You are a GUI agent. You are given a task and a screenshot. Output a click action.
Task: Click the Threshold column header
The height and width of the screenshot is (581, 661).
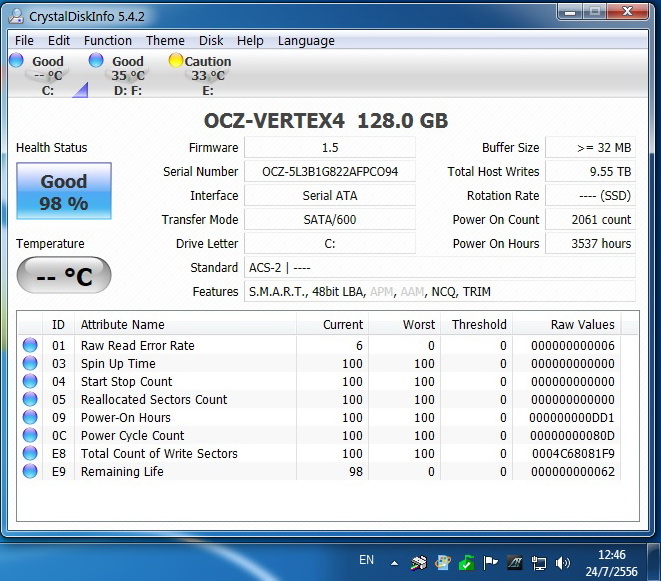point(476,324)
